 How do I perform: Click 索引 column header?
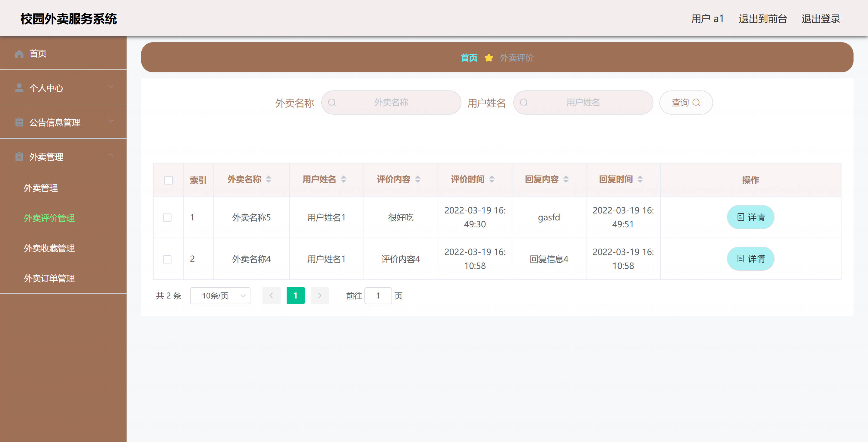pyautogui.click(x=198, y=180)
